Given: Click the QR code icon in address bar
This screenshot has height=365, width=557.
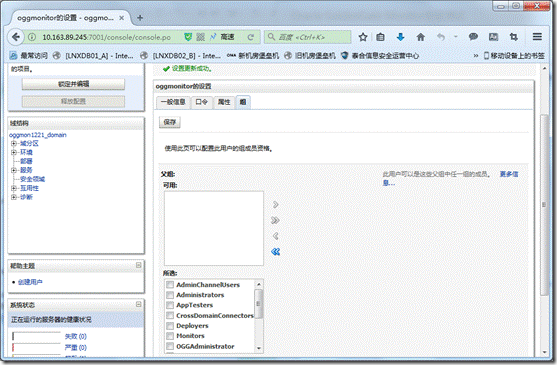Looking at the screenshot, I should click(x=201, y=37).
